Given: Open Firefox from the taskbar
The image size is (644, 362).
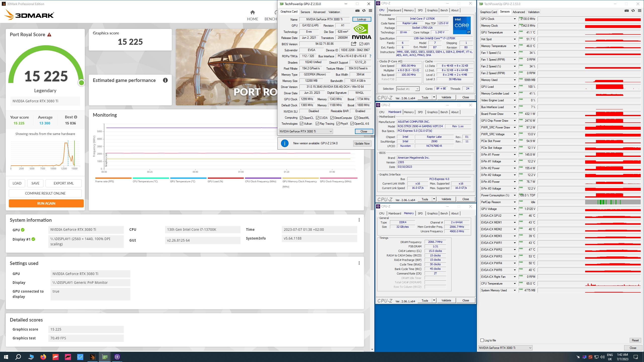Looking at the screenshot, I should click(43, 357).
